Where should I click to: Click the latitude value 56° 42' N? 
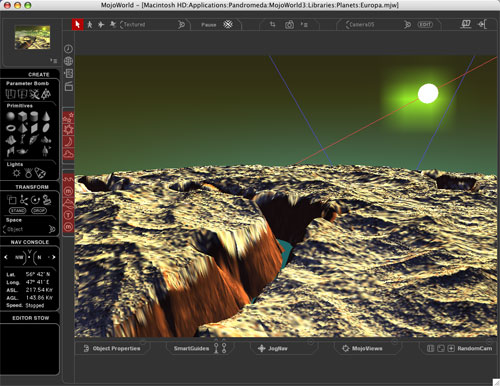(x=38, y=274)
